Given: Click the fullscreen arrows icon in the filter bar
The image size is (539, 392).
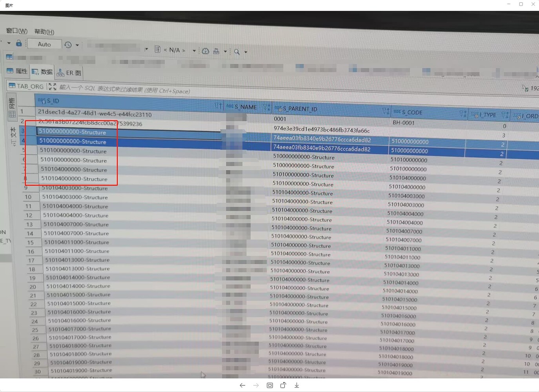Looking at the screenshot, I should click(52, 87).
